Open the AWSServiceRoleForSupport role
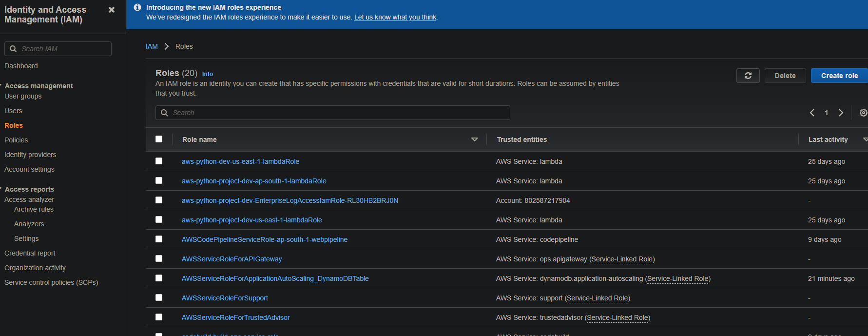This screenshot has width=868, height=336. 225,298
